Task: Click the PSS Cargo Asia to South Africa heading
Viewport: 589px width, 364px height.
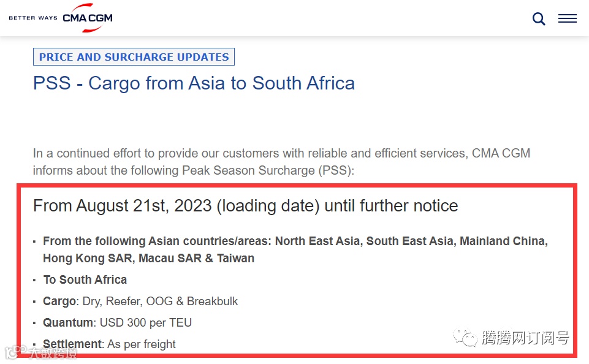Action: [x=194, y=83]
